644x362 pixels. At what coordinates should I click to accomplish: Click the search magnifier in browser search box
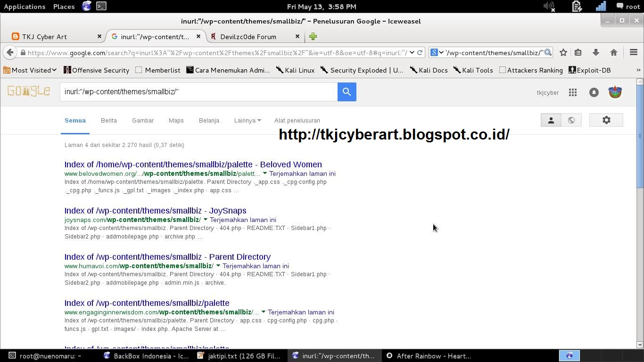(x=548, y=52)
